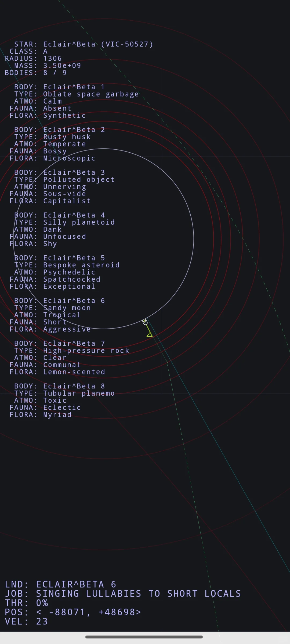Click the type Bespoke asteroid

click(x=81, y=265)
